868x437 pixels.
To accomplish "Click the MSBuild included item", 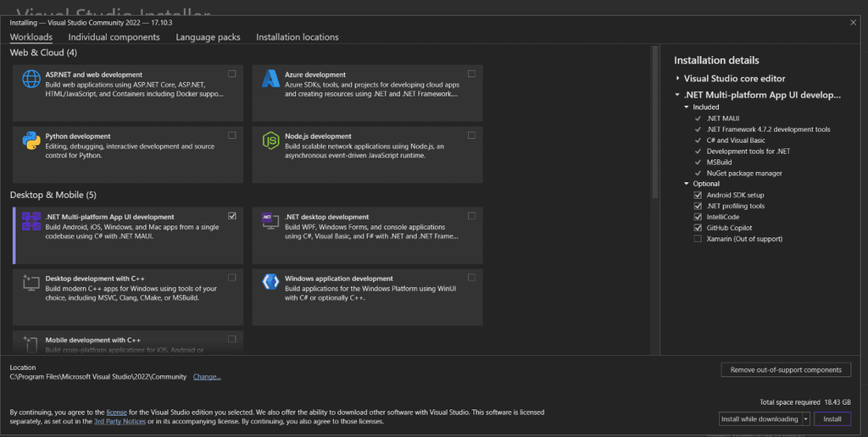I will point(719,162).
